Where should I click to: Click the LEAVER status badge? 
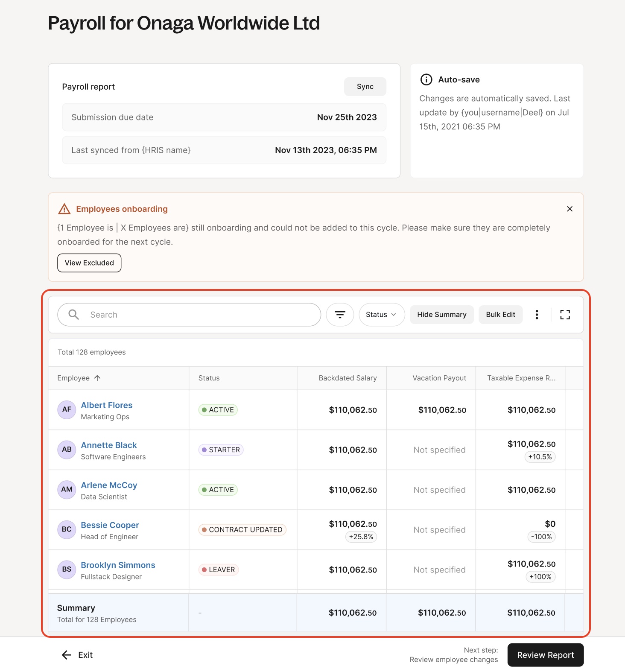pyautogui.click(x=218, y=570)
